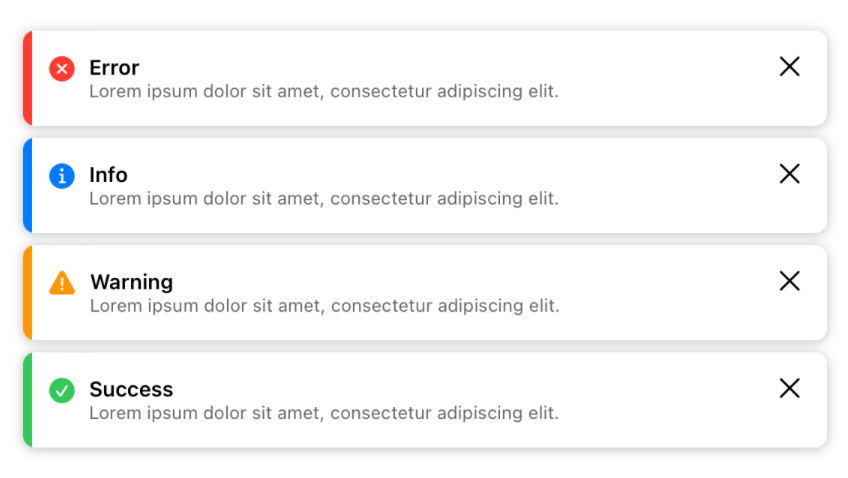The height and width of the screenshot is (478, 848).
Task: Click the red accent bar on Error toast
Action: point(28,78)
